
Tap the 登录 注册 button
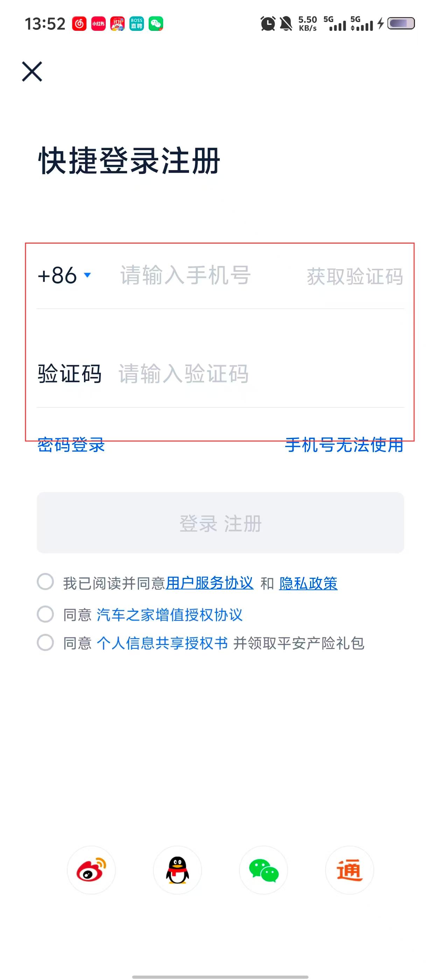220,523
